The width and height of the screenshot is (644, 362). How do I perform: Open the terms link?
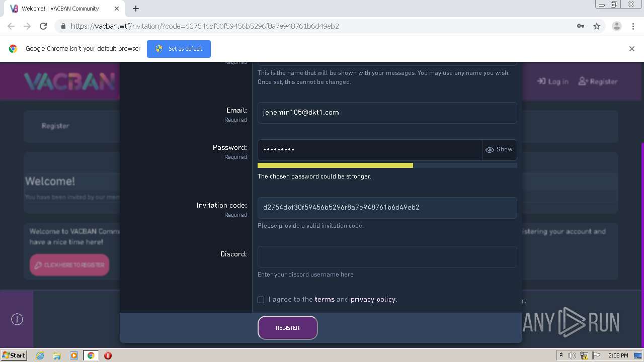coord(325,300)
